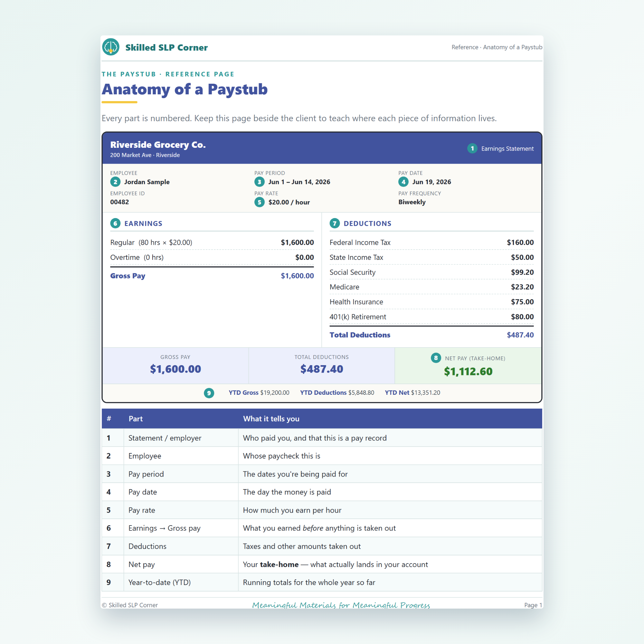Click the Skilled SLP Corner brain logo
The height and width of the screenshot is (644, 644).
(111, 47)
